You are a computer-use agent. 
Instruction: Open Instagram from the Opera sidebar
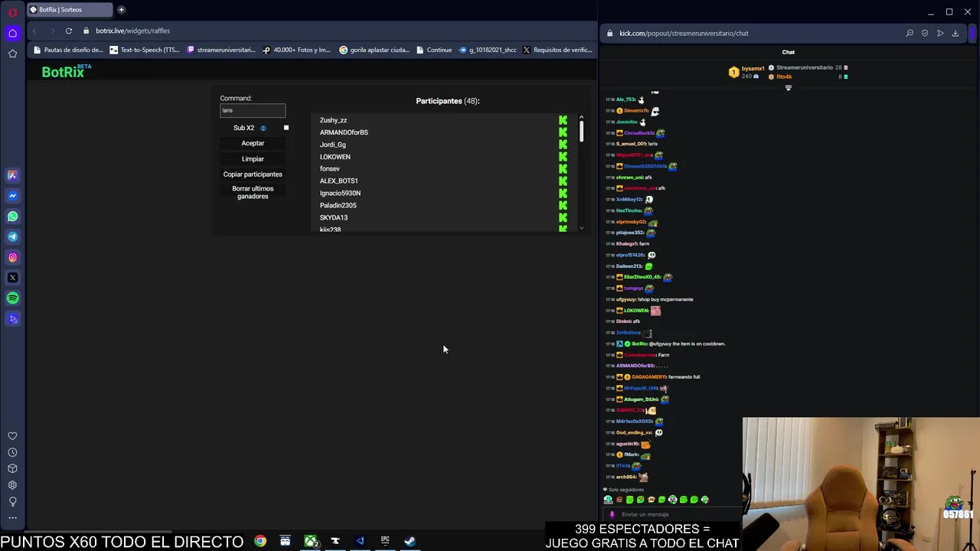12,257
